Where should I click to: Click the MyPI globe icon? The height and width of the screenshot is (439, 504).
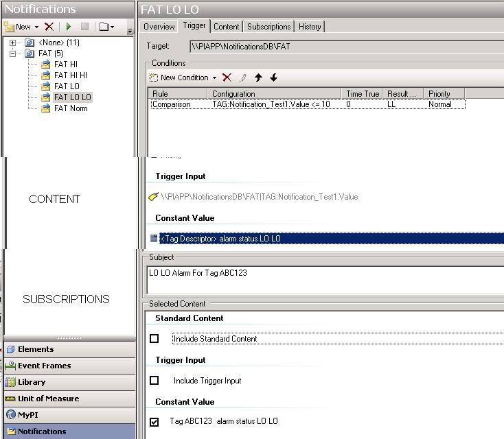tap(10, 414)
